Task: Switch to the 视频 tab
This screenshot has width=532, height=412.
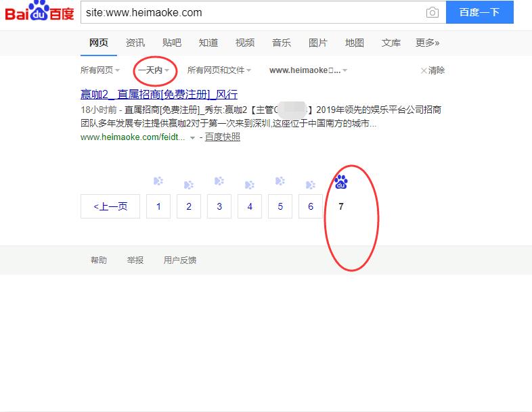Action: pos(244,43)
